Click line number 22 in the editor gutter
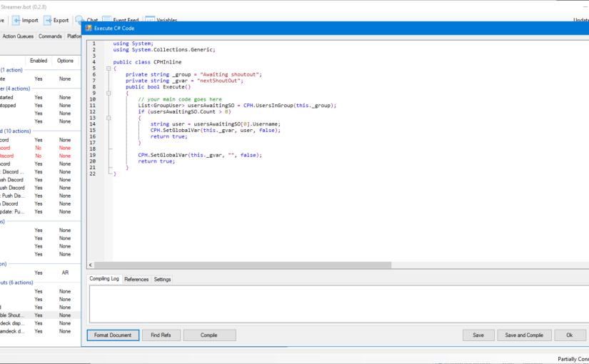This screenshot has height=364, width=589. click(x=93, y=173)
